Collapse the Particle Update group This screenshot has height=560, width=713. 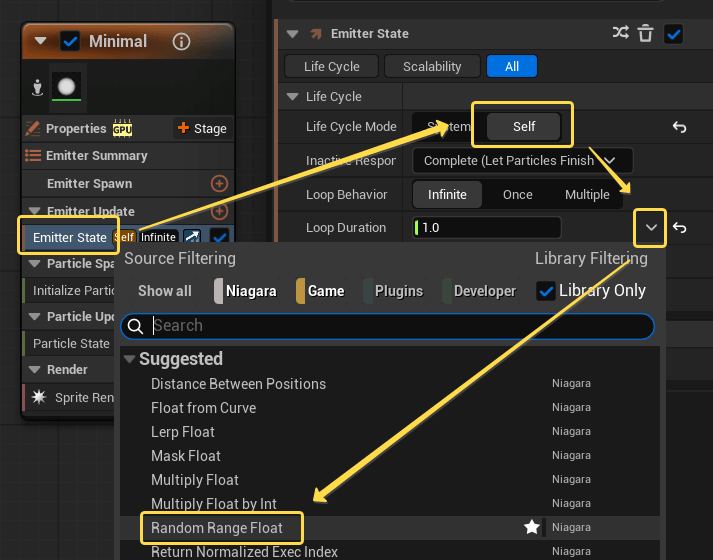(35, 316)
